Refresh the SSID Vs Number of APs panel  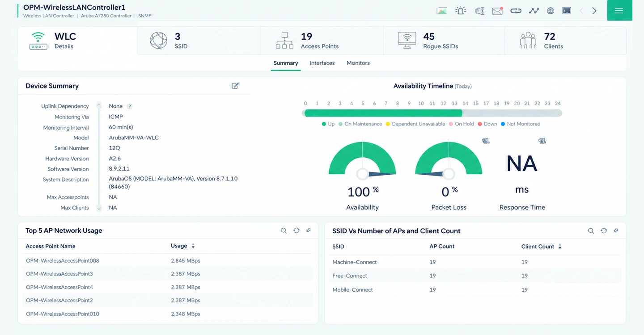click(604, 231)
